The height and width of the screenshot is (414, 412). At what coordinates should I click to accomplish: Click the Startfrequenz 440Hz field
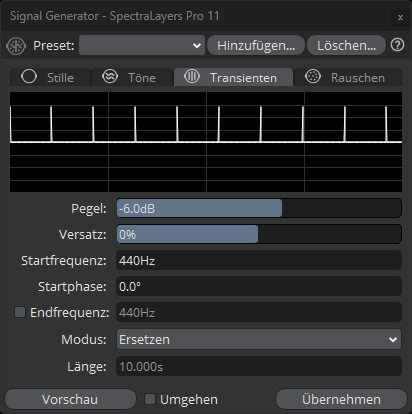tap(259, 260)
